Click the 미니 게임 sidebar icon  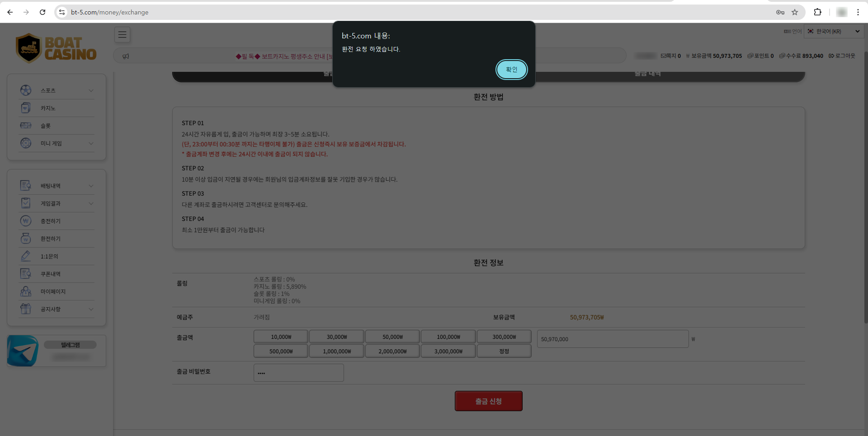point(26,143)
